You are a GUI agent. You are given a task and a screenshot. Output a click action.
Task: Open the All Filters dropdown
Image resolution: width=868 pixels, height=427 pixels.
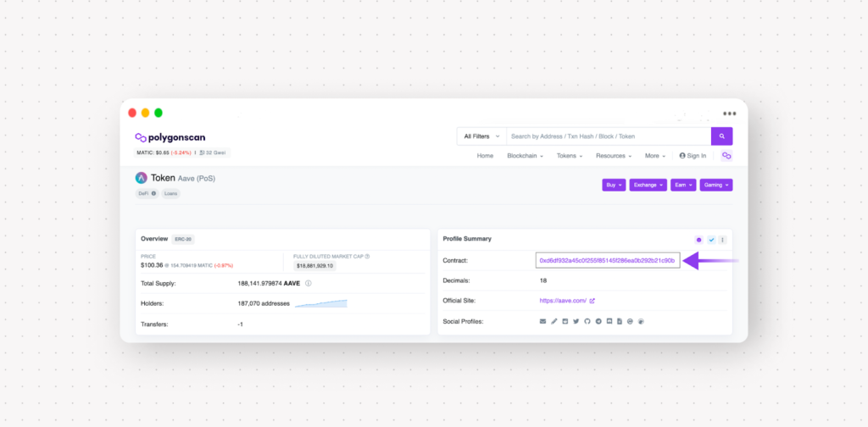point(481,136)
